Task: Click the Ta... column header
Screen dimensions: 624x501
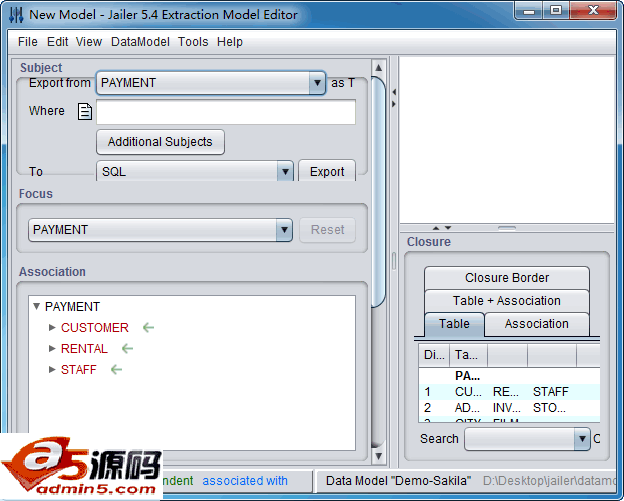Action: coord(468,355)
